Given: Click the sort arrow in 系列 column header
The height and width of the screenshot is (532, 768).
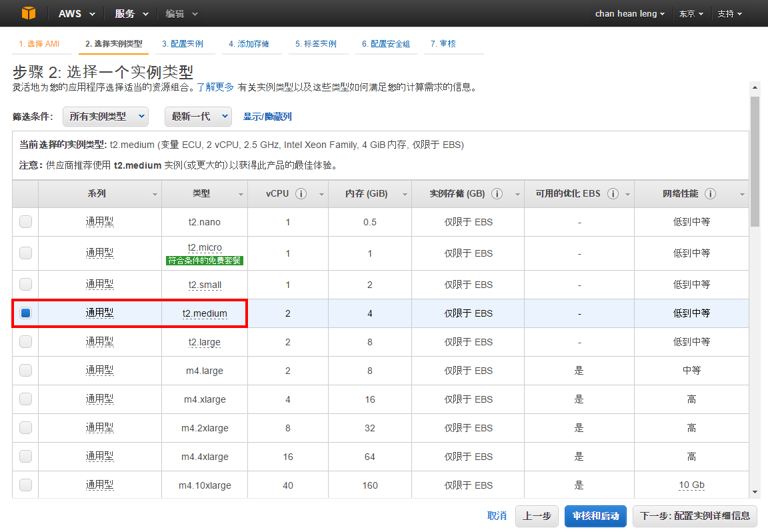Looking at the screenshot, I should coord(155,195).
